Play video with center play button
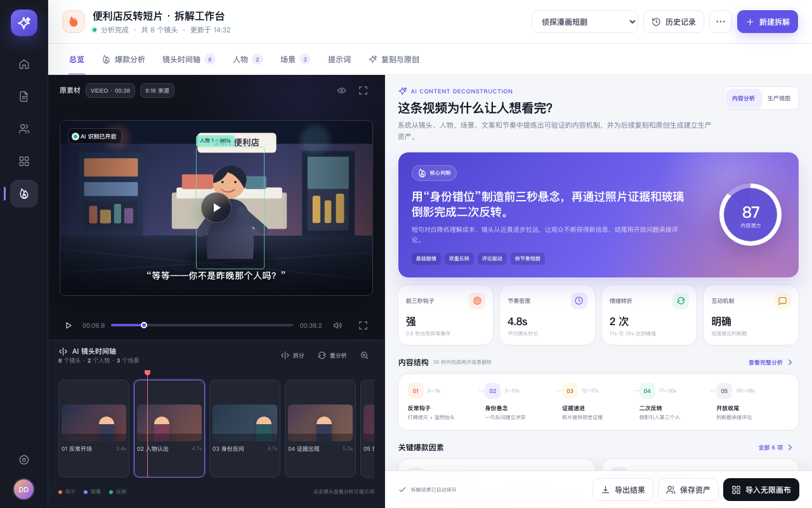The width and height of the screenshot is (812, 508). tap(216, 208)
